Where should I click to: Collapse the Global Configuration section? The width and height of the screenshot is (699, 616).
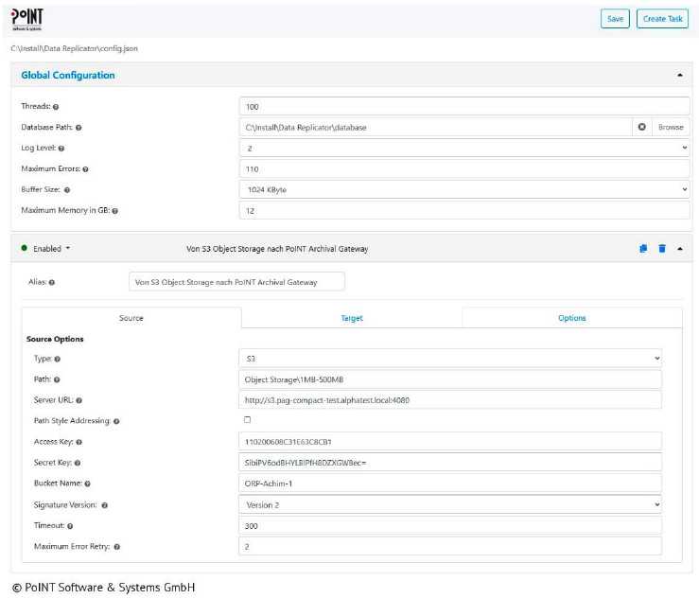pyautogui.click(x=680, y=76)
